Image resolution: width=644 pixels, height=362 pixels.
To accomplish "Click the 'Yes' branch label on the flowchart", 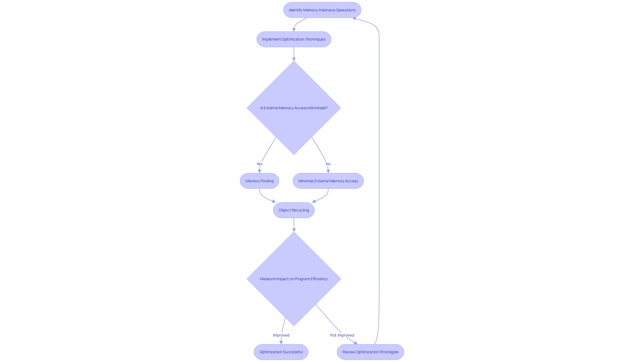I will pyautogui.click(x=259, y=164).
